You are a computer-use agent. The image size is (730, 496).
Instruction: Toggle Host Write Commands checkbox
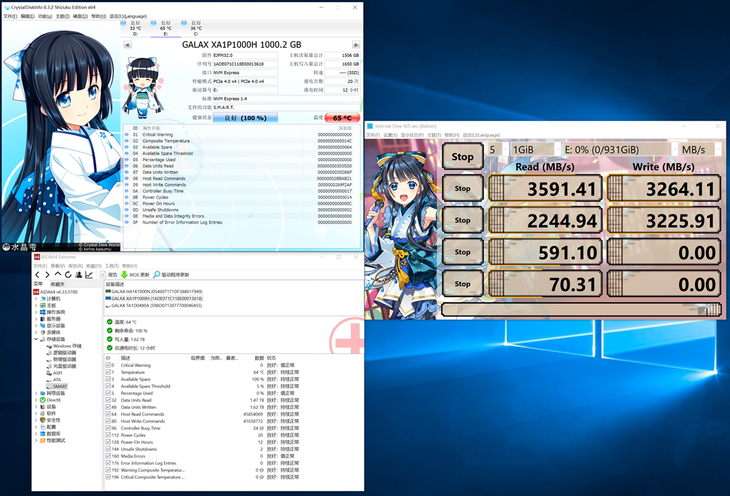(108, 421)
